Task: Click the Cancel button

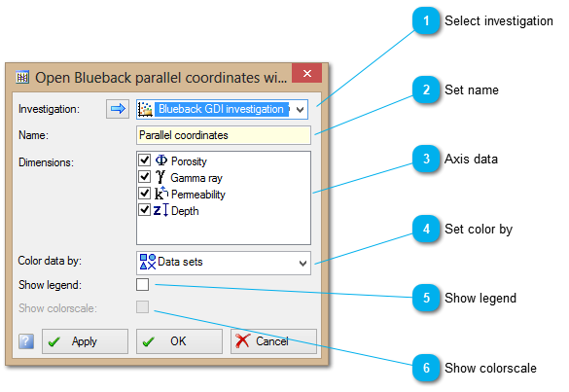Action: [x=273, y=341]
